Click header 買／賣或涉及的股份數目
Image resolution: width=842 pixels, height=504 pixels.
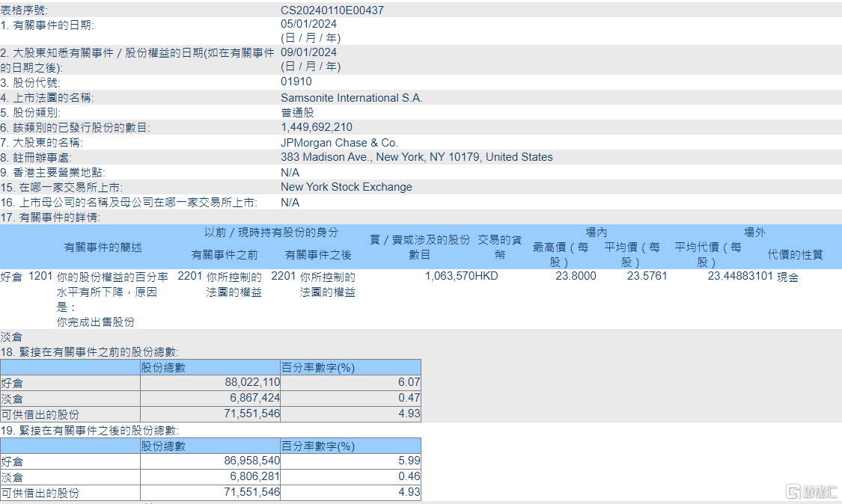419,248
